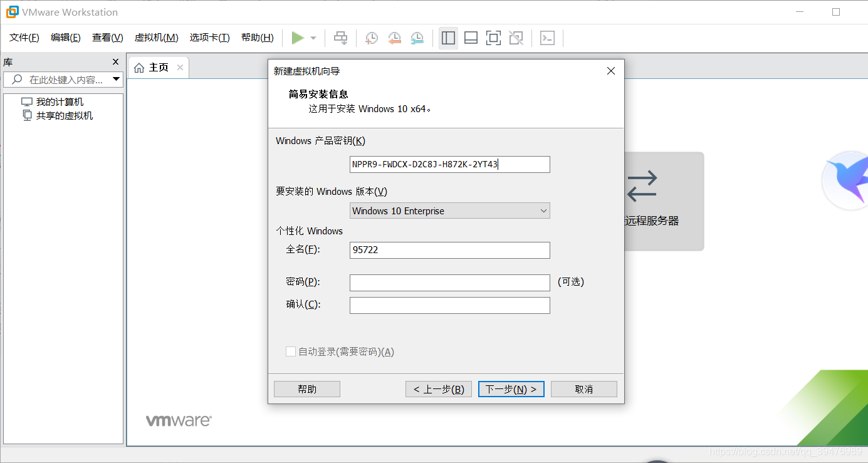
Task: Toggle the 自动登录(需要密码) checkbox
Action: coord(291,351)
